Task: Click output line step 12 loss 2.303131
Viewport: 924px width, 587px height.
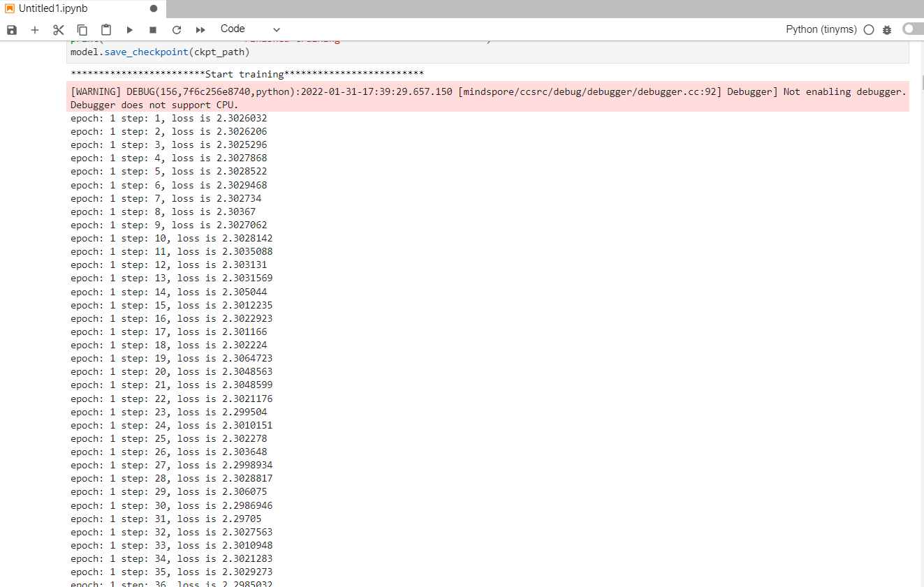Action: pos(168,265)
